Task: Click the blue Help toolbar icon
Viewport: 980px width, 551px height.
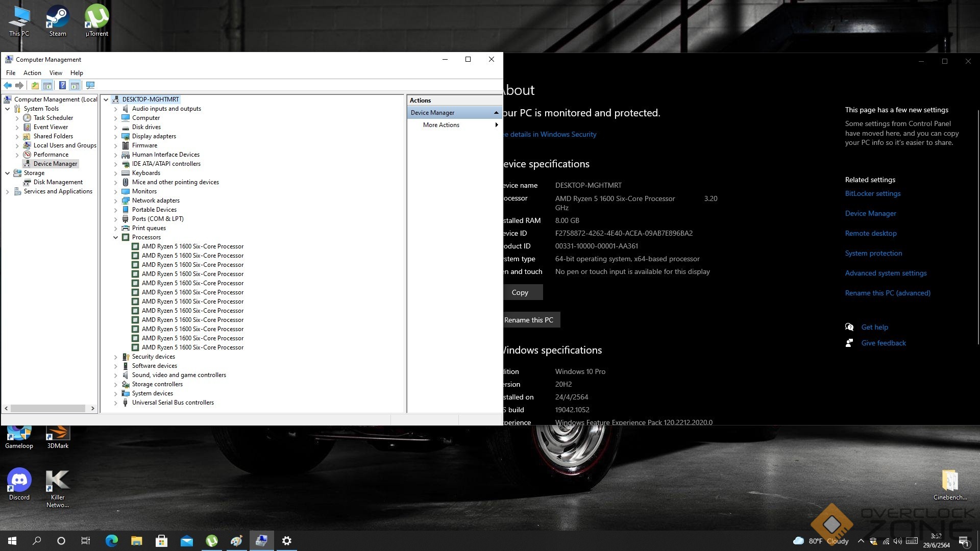Action: click(x=62, y=85)
